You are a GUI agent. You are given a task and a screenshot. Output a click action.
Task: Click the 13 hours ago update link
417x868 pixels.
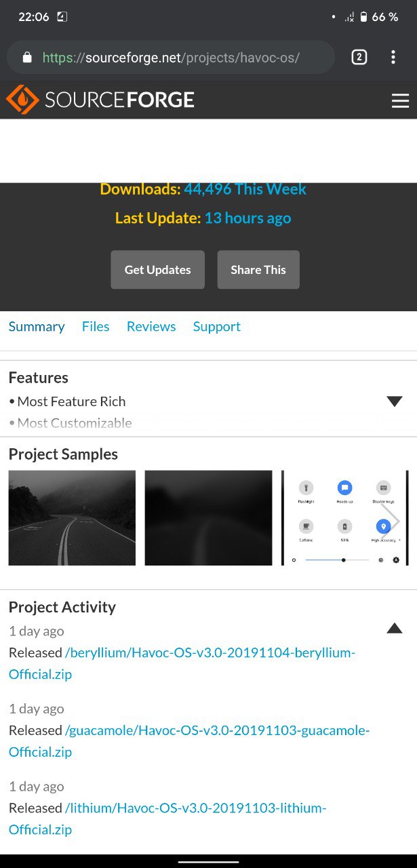tap(247, 218)
